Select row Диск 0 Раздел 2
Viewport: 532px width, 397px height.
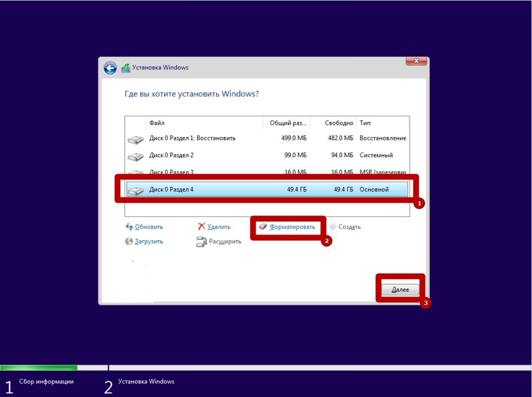pos(267,155)
